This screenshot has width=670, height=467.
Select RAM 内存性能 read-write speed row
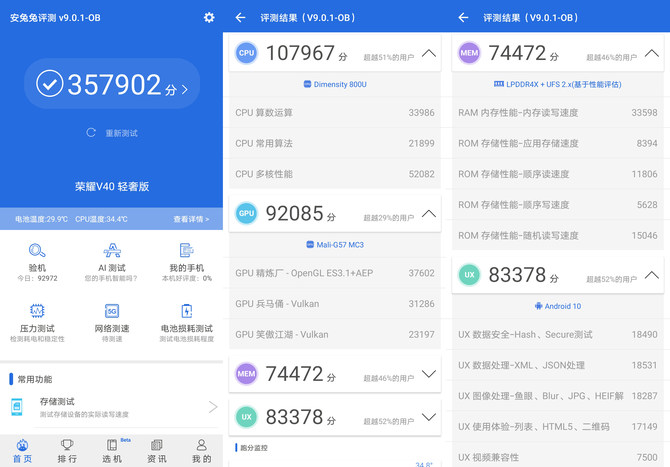pos(558,112)
